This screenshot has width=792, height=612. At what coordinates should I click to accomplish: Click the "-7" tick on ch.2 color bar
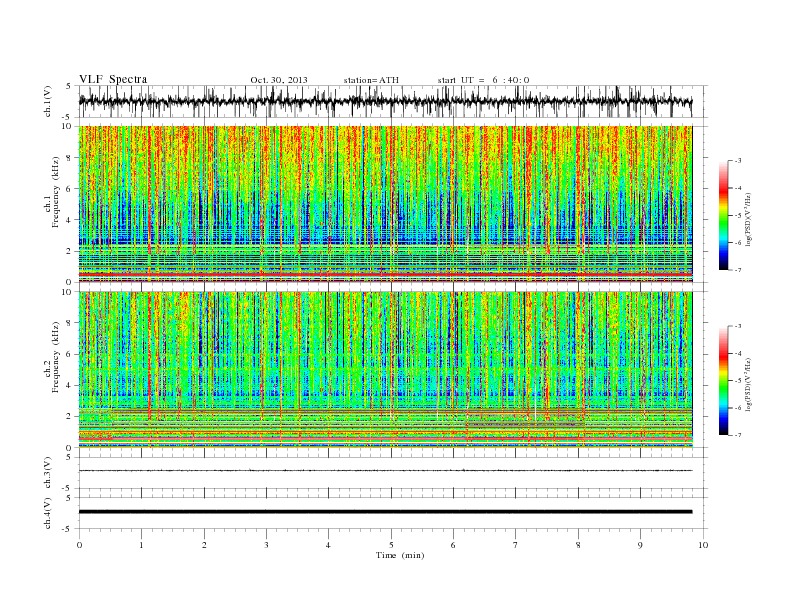(738, 435)
